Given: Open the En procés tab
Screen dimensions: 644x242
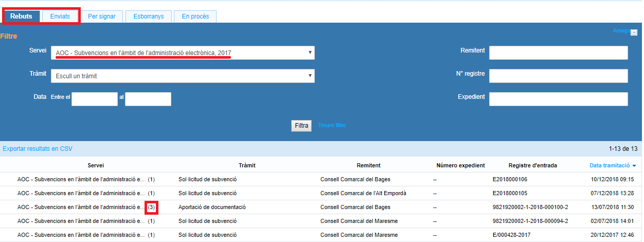Looking at the screenshot, I should tap(195, 16).
